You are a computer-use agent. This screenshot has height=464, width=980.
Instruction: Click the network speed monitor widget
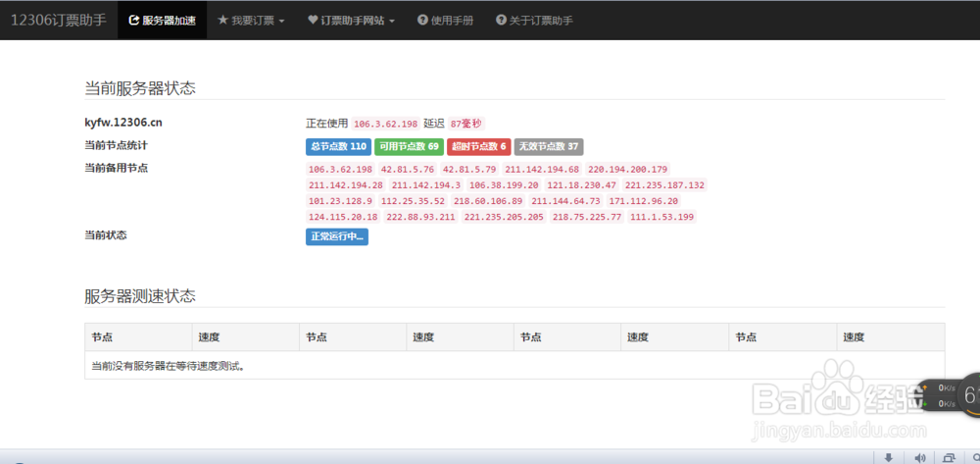(949, 396)
